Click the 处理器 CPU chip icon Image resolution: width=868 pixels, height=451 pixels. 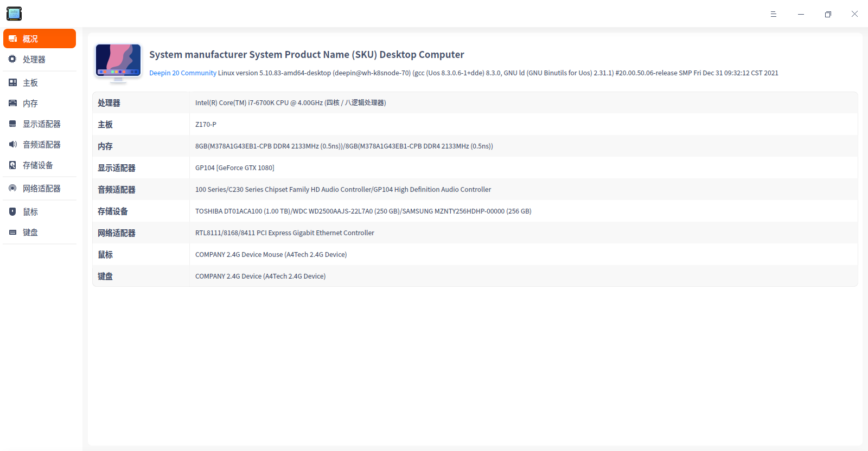coord(12,59)
